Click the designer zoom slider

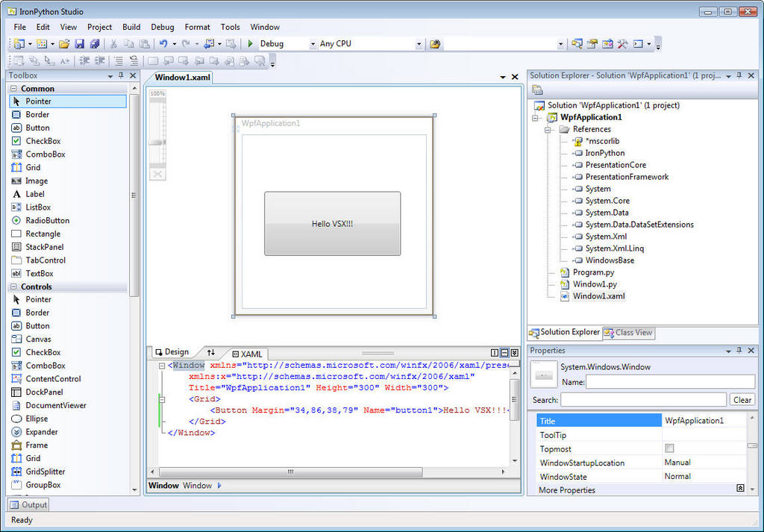(x=157, y=142)
